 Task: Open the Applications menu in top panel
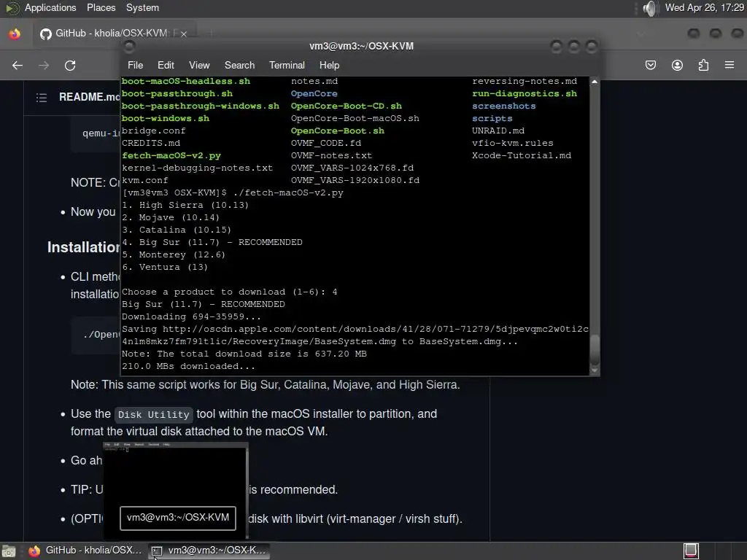coord(50,7)
